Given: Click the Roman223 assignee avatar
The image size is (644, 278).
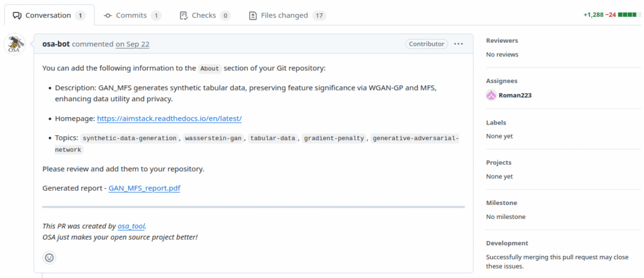Looking at the screenshot, I should (491, 96).
